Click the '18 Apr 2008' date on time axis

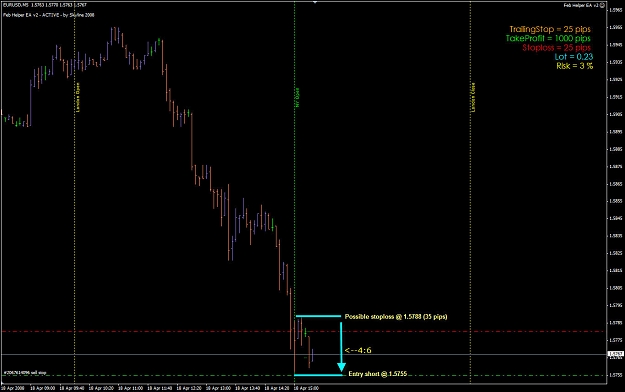pos(13,388)
